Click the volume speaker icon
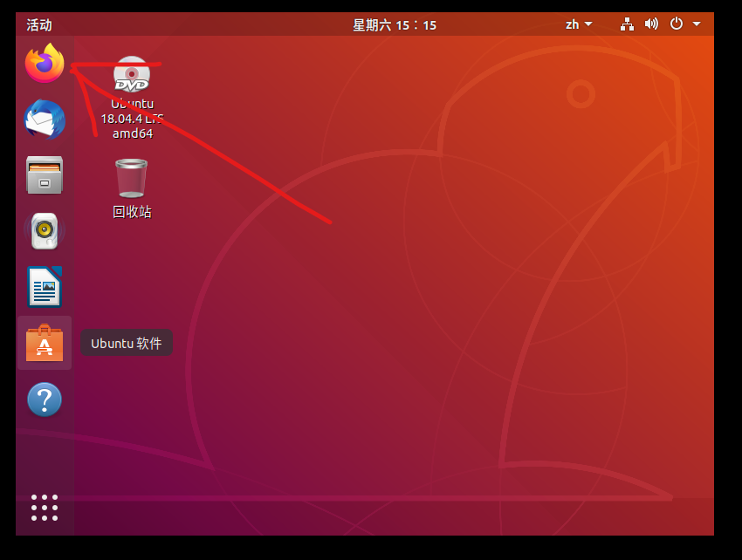The height and width of the screenshot is (560, 742). 651,24
